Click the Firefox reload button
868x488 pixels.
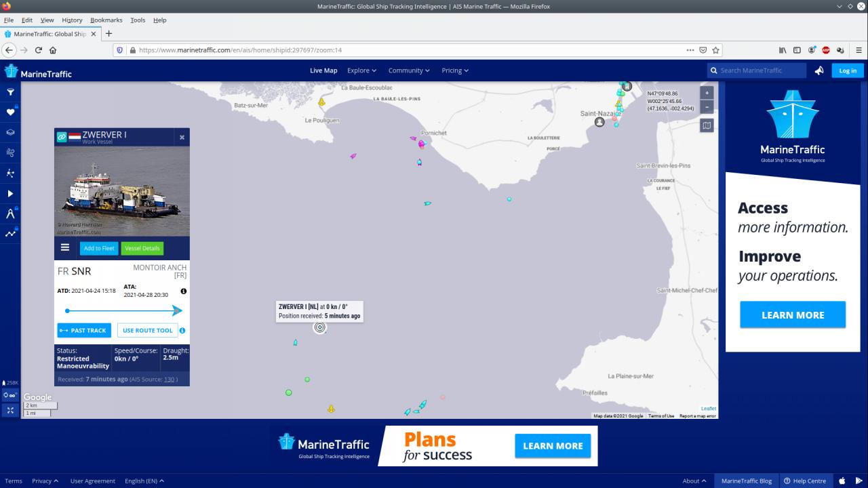[39, 50]
